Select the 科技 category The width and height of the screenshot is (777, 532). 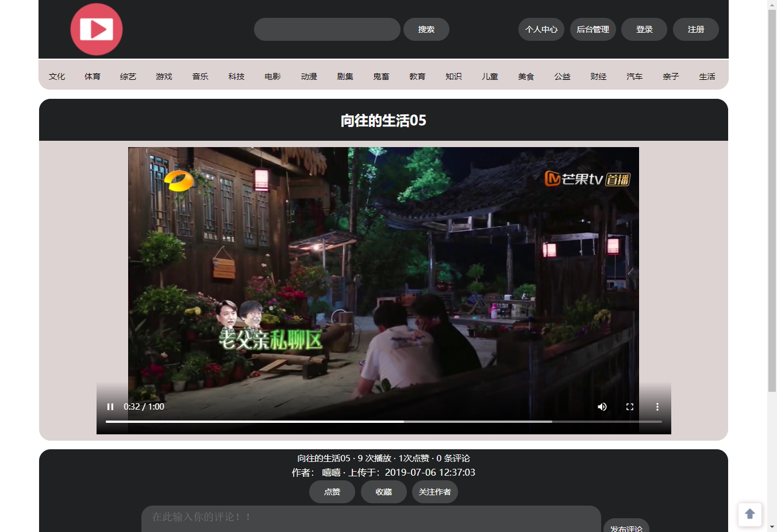coord(236,76)
